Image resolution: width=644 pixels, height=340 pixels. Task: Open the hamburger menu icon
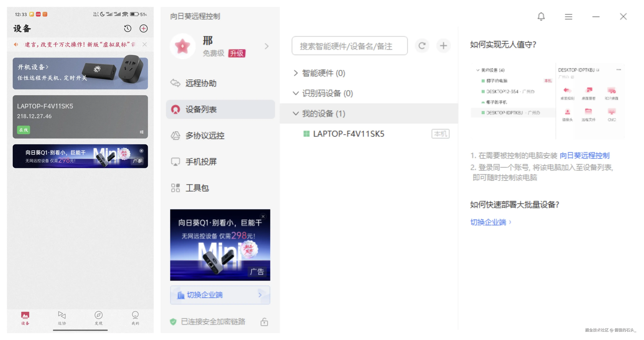click(x=569, y=17)
